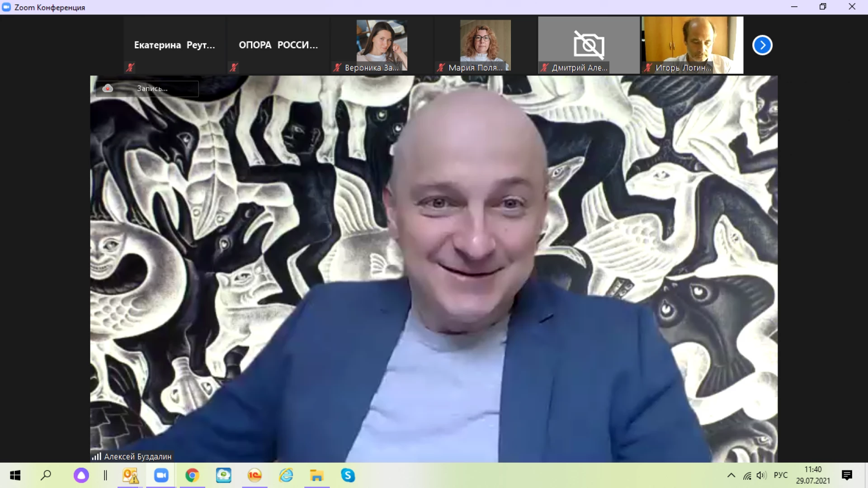The width and height of the screenshot is (868, 488).
Task: Restore down the Zoom window
Action: tap(823, 7)
